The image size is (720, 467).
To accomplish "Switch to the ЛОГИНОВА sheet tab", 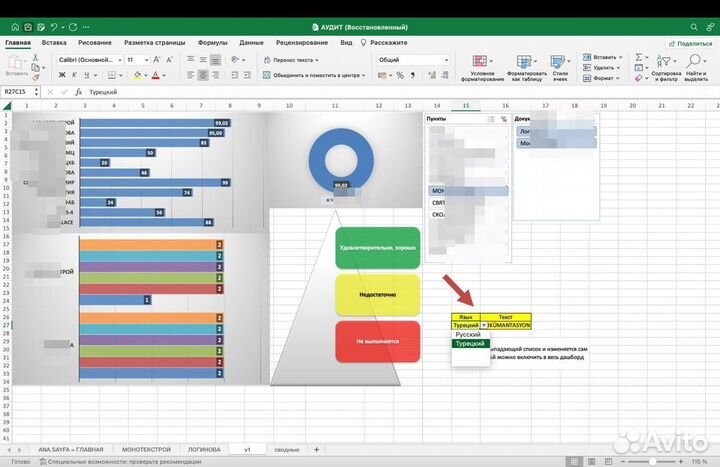I will click(204, 450).
